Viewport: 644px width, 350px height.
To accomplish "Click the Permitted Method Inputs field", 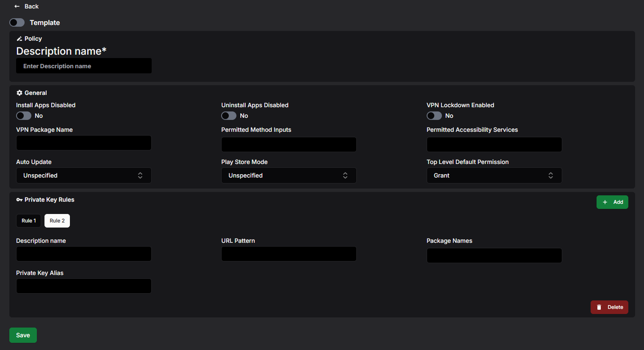I will 289,144.
